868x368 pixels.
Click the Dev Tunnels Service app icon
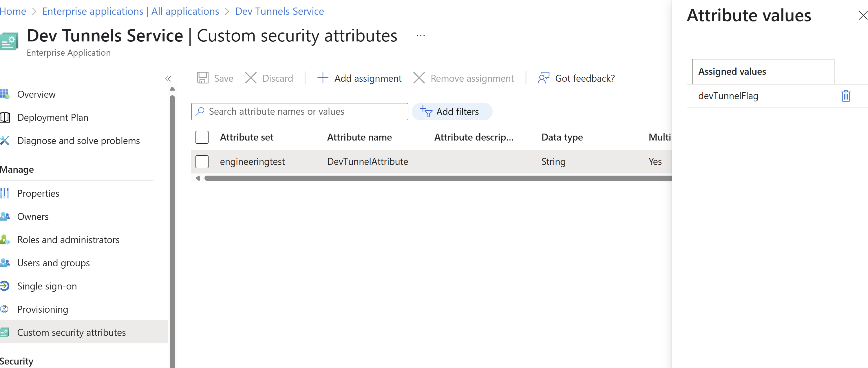(9, 41)
